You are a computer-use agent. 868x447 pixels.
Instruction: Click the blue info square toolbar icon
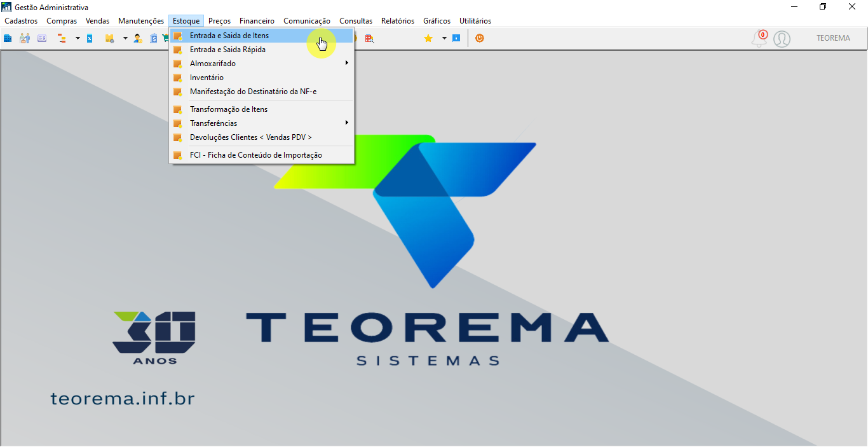[456, 38]
